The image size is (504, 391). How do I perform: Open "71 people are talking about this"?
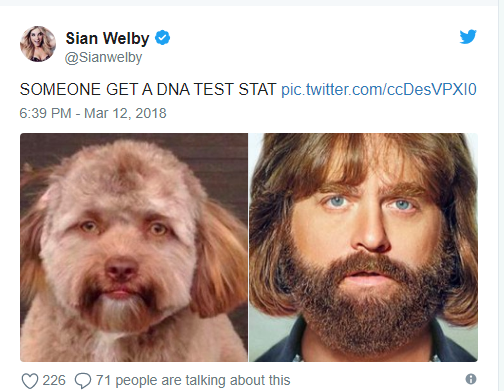click(x=193, y=380)
